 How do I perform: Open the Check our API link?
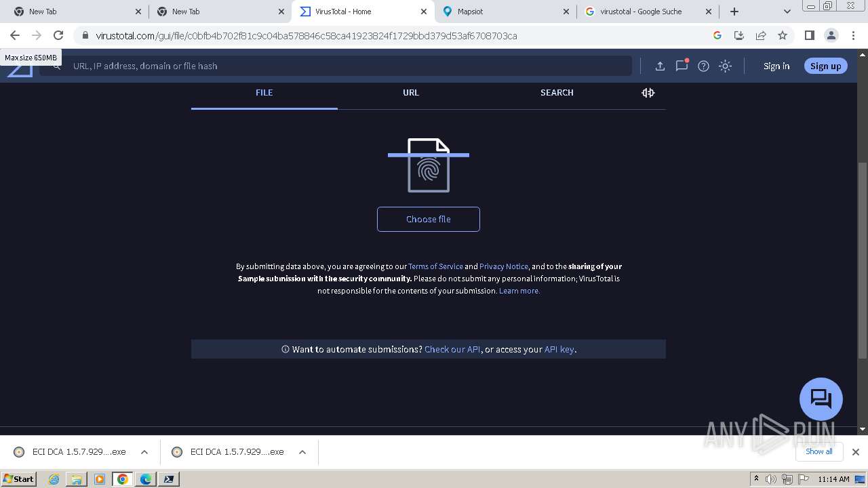(x=452, y=349)
